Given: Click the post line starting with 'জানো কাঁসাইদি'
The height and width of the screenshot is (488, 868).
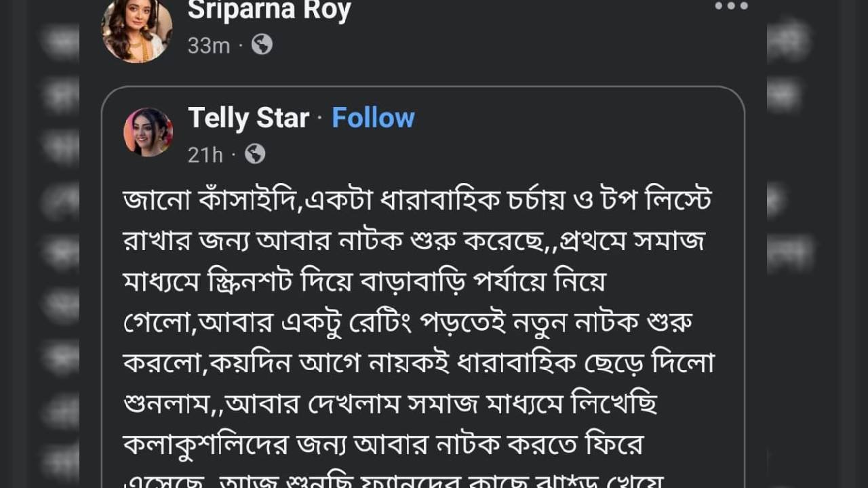Looking at the screenshot, I should [417, 199].
